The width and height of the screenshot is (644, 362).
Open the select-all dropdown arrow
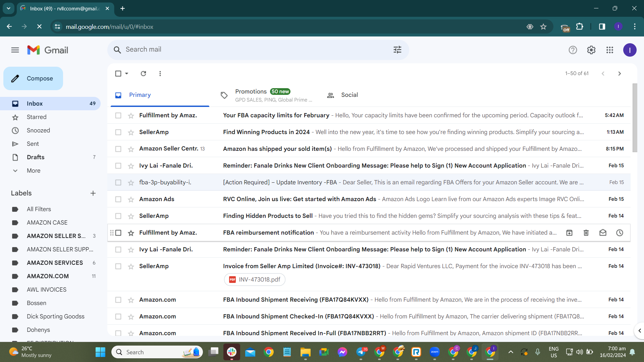pyautogui.click(x=127, y=73)
